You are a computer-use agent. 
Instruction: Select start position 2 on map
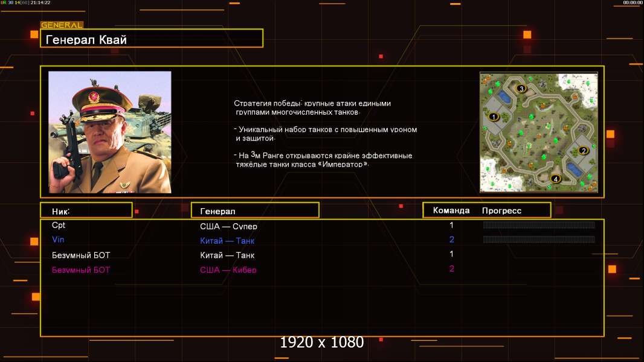pyautogui.click(x=584, y=150)
